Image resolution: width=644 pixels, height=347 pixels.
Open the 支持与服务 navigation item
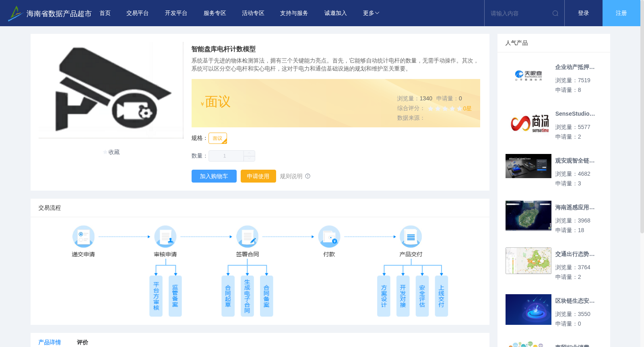(294, 13)
